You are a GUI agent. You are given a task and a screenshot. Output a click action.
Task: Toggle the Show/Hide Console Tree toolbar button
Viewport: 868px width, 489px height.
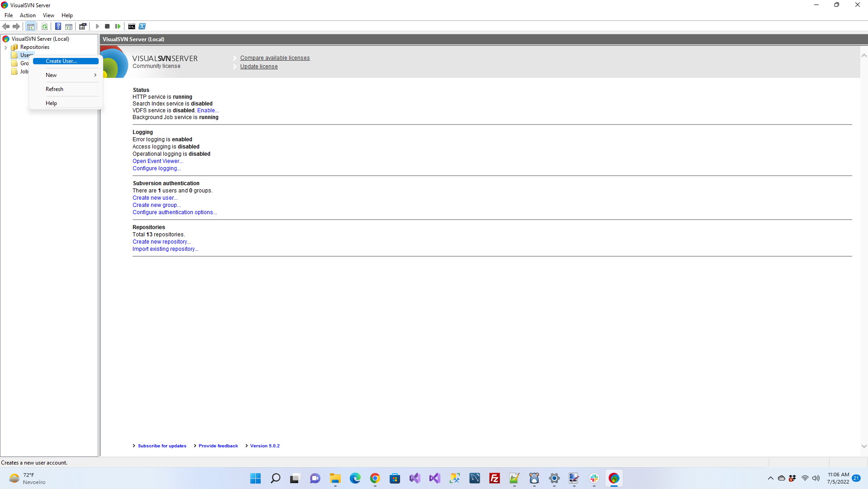click(30, 26)
